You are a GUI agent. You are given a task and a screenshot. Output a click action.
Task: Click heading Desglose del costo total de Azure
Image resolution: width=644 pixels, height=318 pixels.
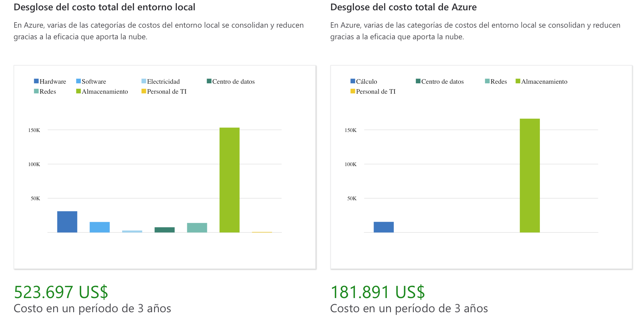point(404,7)
